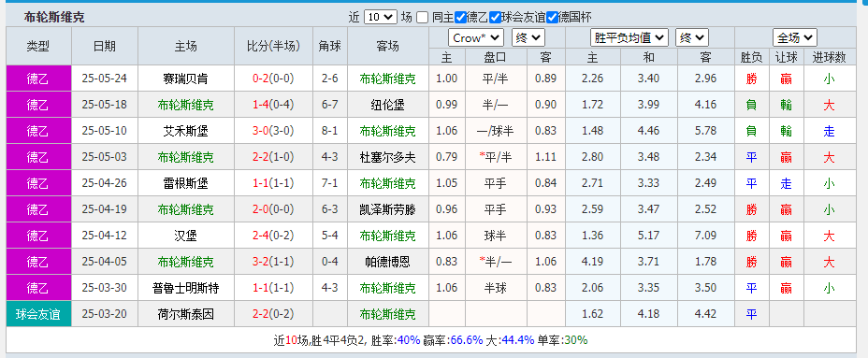
Task: Open home team 汉堡
Action: pyautogui.click(x=185, y=236)
